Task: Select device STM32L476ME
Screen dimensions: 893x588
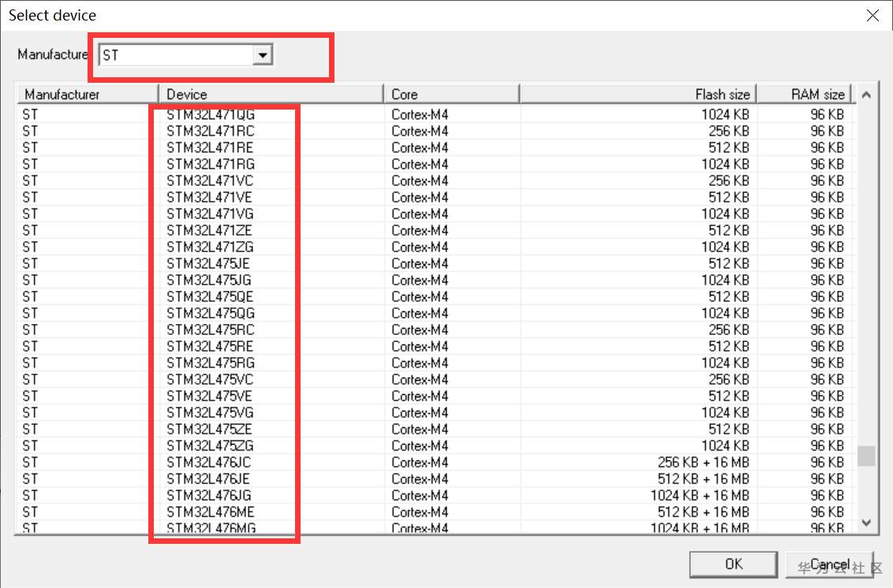Action: [x=211, y=511]
